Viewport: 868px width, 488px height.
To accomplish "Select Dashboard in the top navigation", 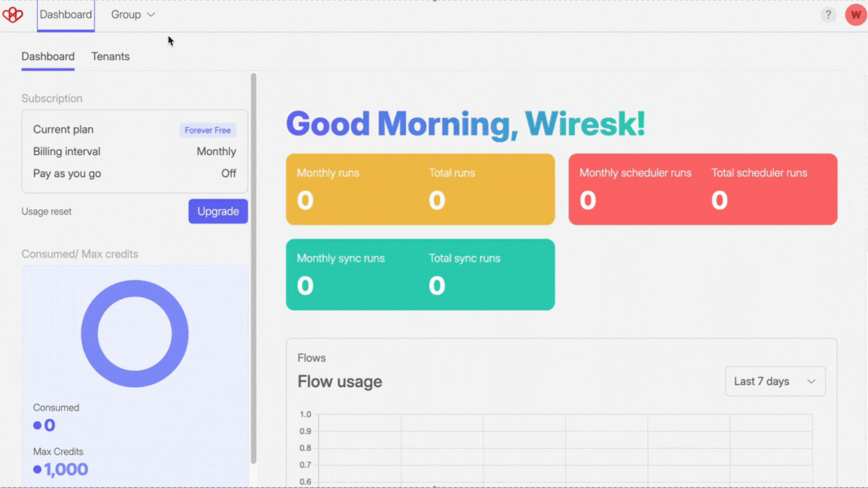I will (x=66, y=15).
